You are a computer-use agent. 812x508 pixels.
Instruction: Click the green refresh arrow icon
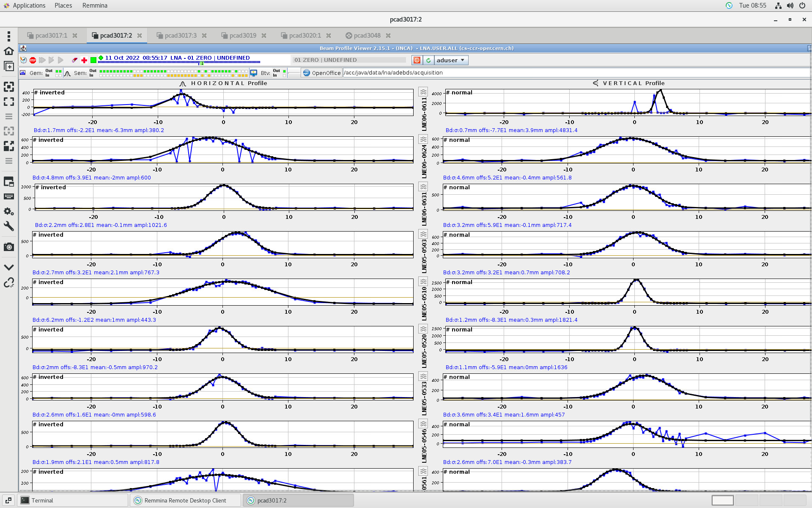click(428, 60)
